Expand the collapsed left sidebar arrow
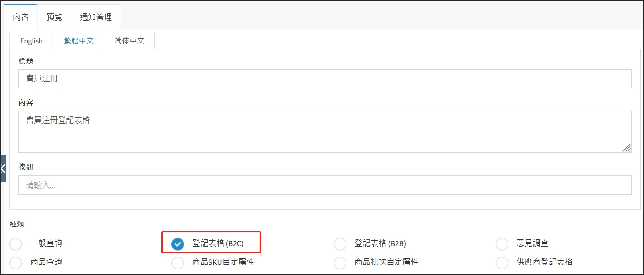This screenshot has height=275, width=644. (3, 168)
